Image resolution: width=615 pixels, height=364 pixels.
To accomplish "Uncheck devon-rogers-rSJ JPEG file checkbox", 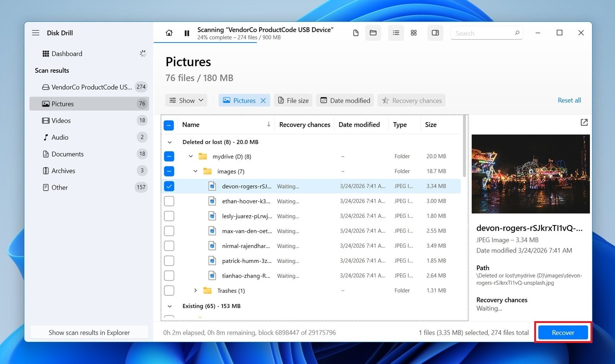I will [x=169, y=186].
